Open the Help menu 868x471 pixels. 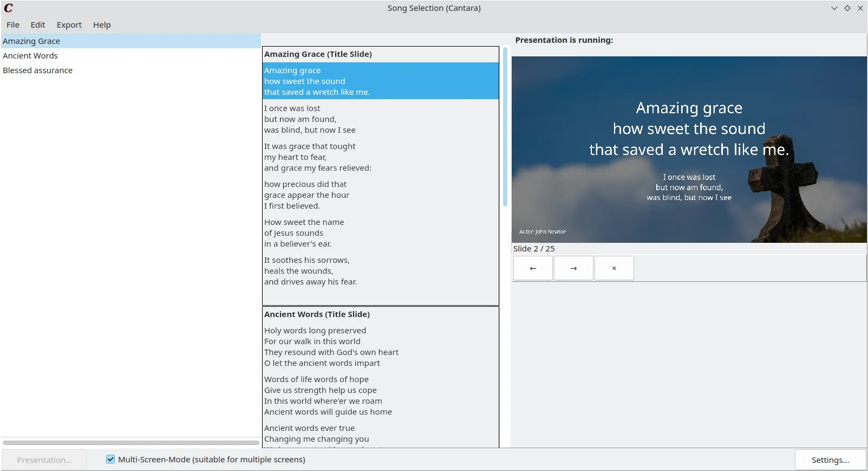point(102,25)
